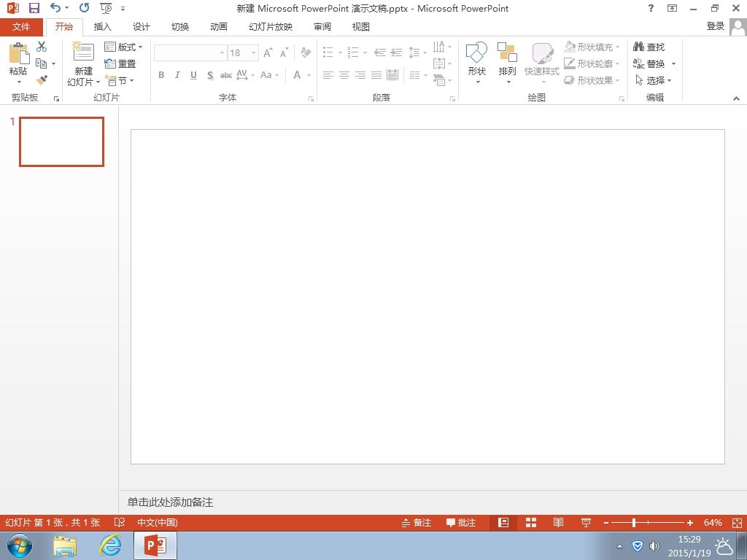Open the Animations (动画) tab

click(x=219, y=27)
